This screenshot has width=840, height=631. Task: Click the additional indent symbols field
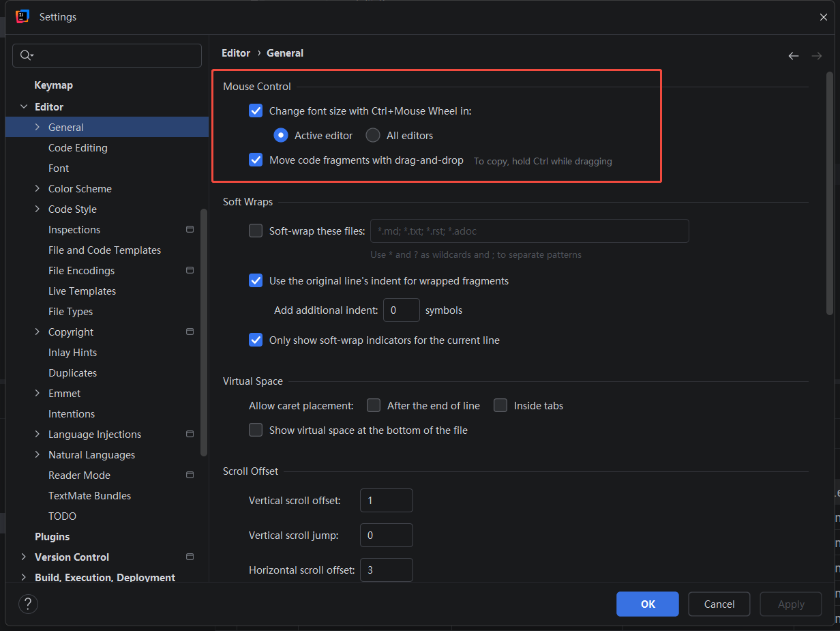pyautogui.click(x=402, y=310)
